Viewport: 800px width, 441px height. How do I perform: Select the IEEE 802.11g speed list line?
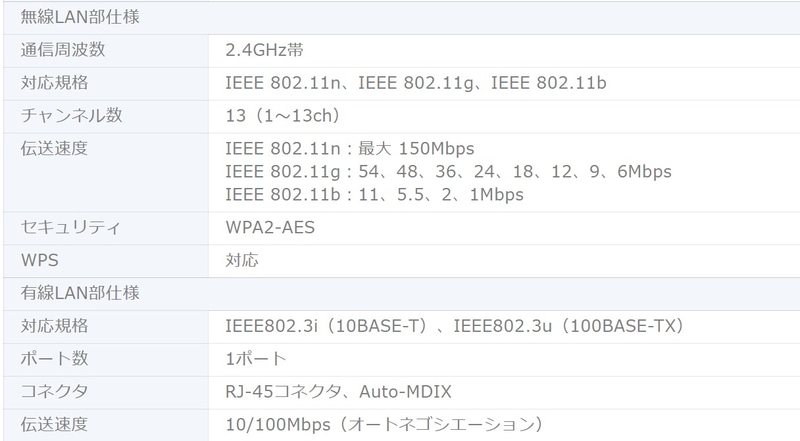click(x=449, y=171)
